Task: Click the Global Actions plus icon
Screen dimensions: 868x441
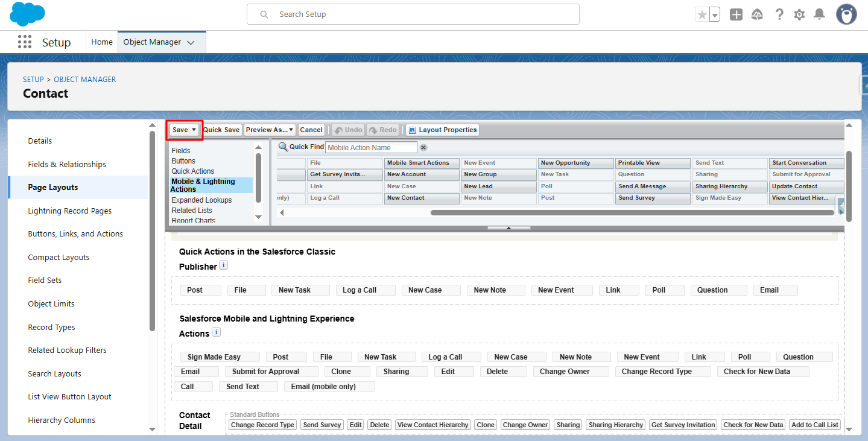Action: 736,15
